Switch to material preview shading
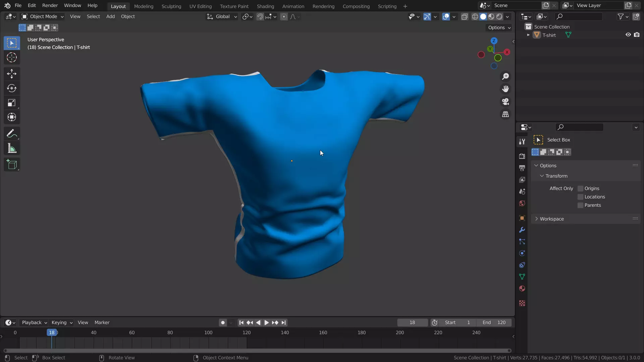This screenshot has height=362, width=644. [491, 16]
